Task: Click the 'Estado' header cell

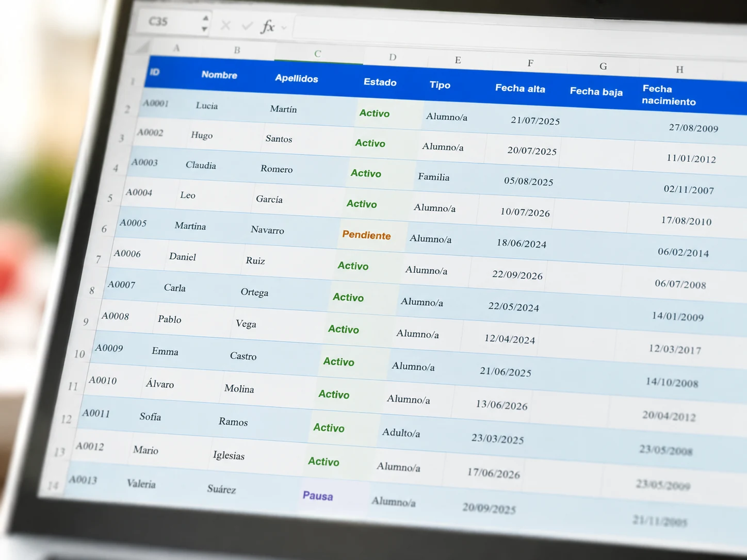Action: 380,82
